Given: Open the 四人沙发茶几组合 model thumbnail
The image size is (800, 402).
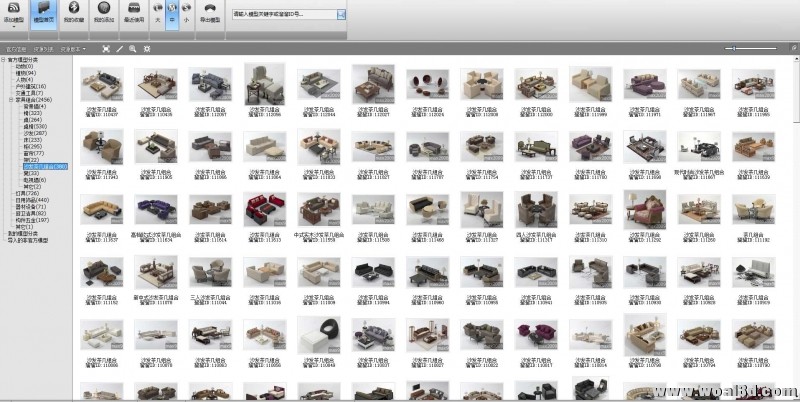Looking at the screenshot, I should [x=536, y=209].
